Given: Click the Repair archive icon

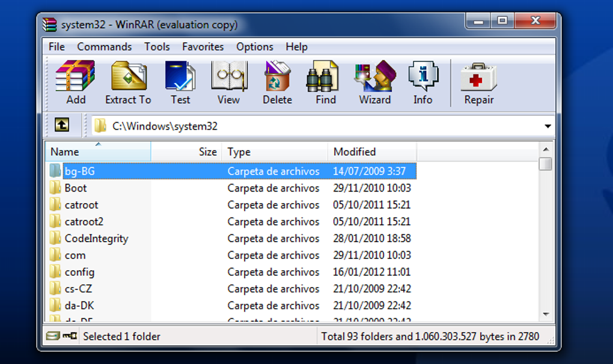Looking at the screenshot, I should [x=478, y=83].
